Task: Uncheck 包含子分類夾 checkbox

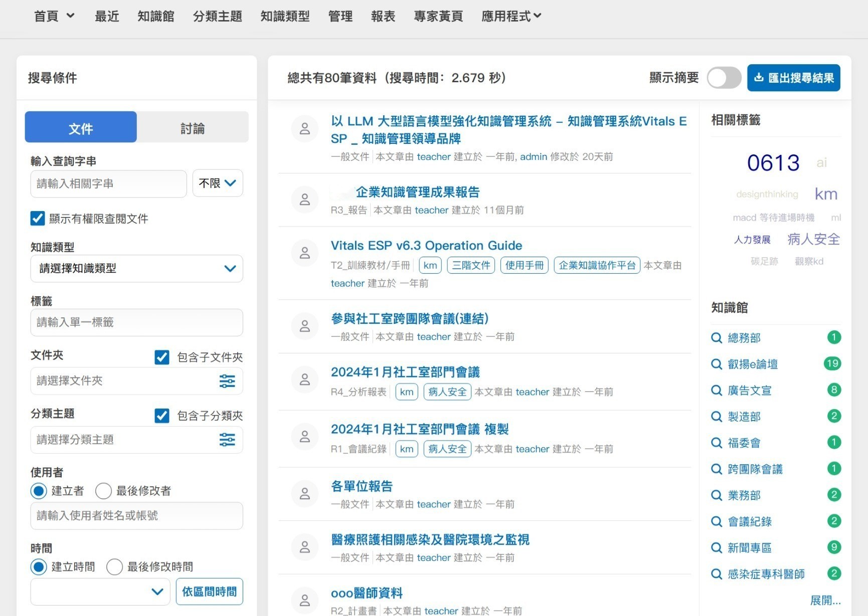Action: click(162, 416)
